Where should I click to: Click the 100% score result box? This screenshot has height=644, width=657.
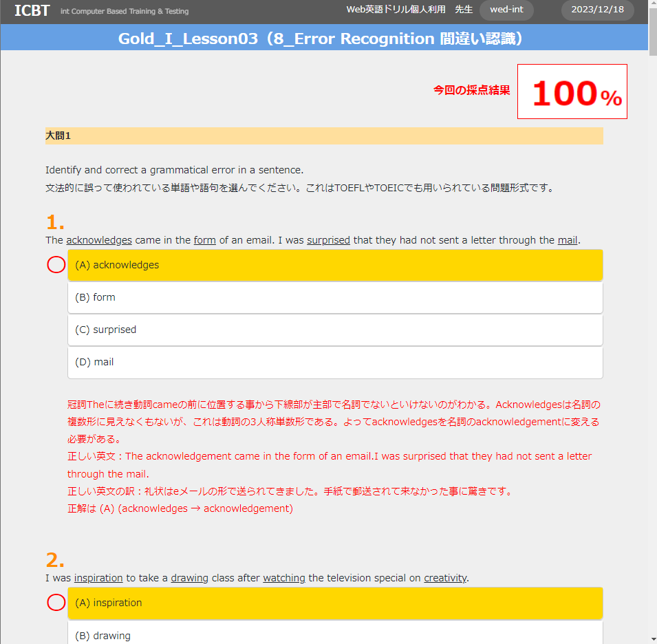(572, 92)
